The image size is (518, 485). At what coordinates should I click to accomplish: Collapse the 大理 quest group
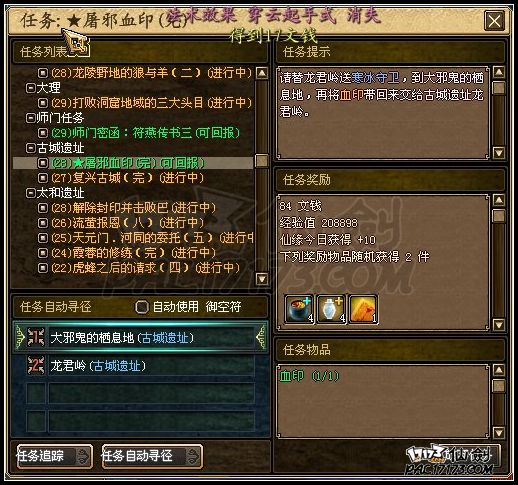31,88
